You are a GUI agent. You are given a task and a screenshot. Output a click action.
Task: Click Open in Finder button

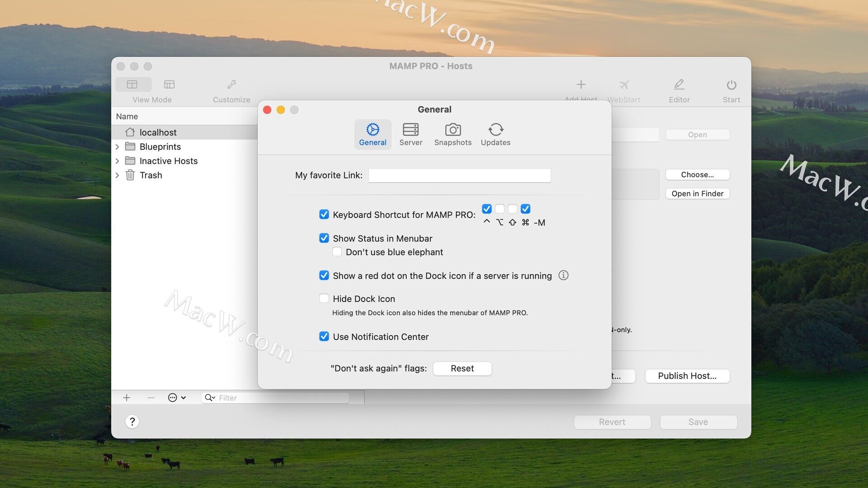click(697, 193)
